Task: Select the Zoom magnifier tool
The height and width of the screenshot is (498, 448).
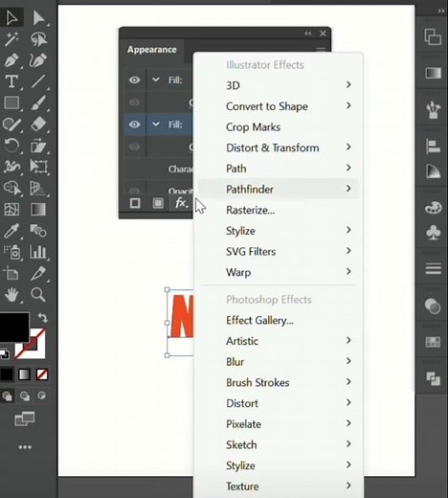Action: click(x=38, y=295)
